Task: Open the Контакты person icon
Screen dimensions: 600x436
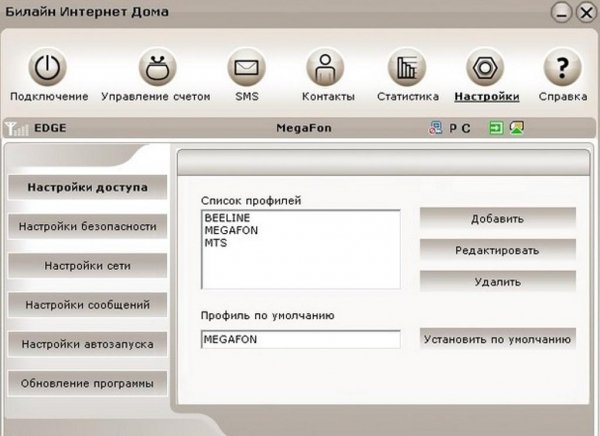Action: 325,68
